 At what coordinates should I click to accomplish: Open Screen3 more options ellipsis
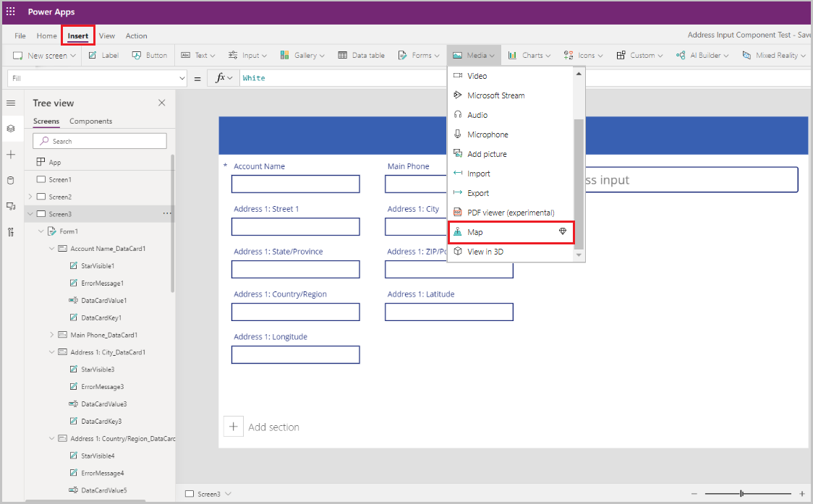click(x=167, y=213)
